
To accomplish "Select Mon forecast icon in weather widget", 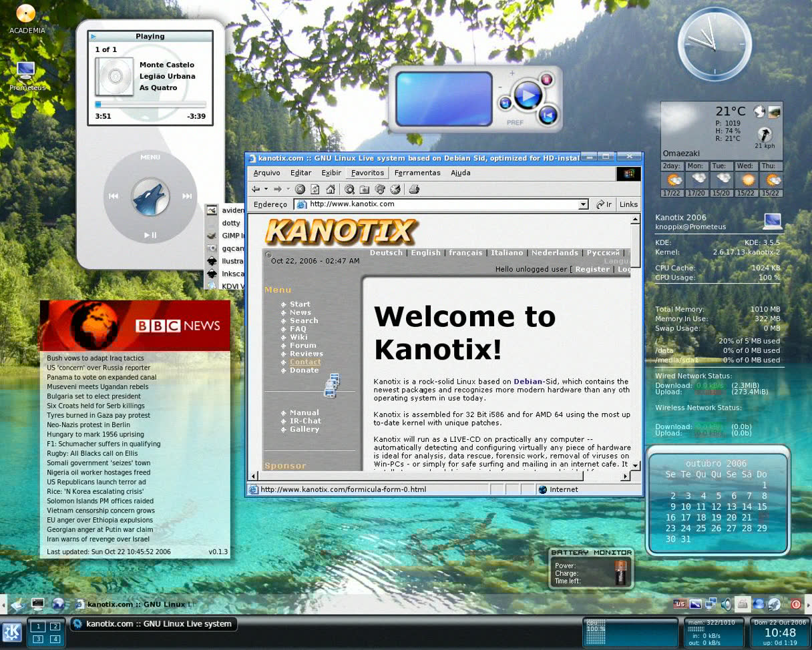I will pyautogui.click(x=698, y=180).
